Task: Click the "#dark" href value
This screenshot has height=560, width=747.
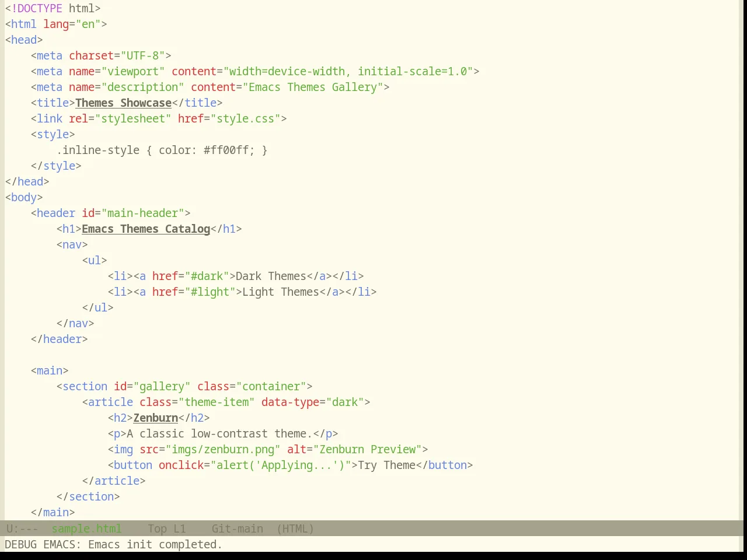Action: pos(207,276)
